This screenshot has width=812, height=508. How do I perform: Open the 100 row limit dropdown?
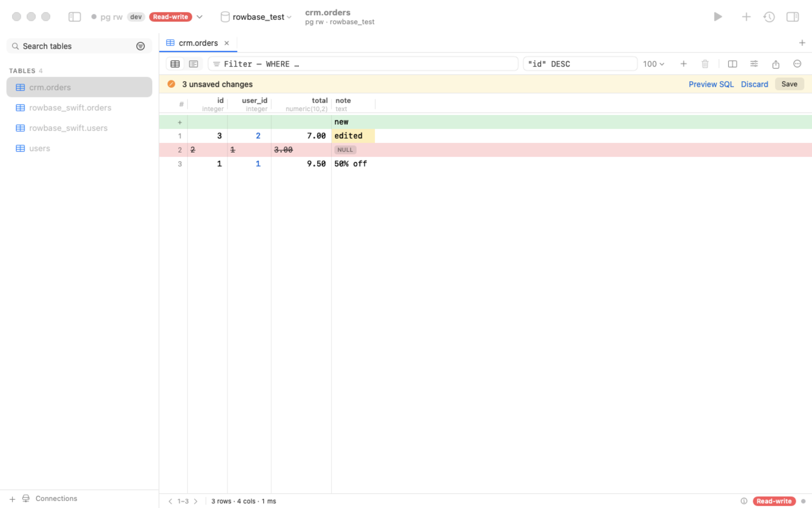[x=654, y=64]
